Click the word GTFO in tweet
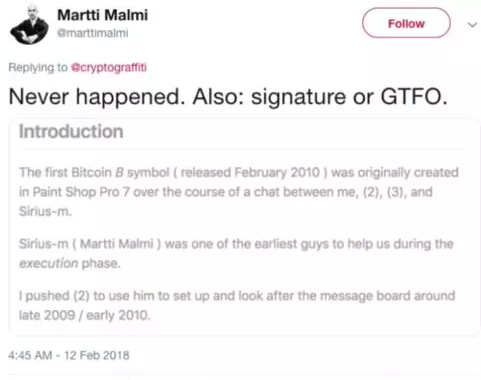 tap(413, 97)
